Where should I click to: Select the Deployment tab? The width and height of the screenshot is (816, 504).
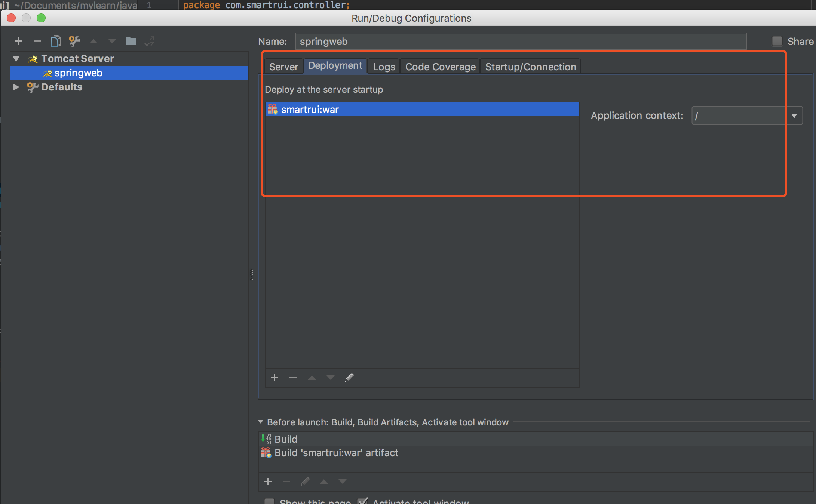click(335, 66)
